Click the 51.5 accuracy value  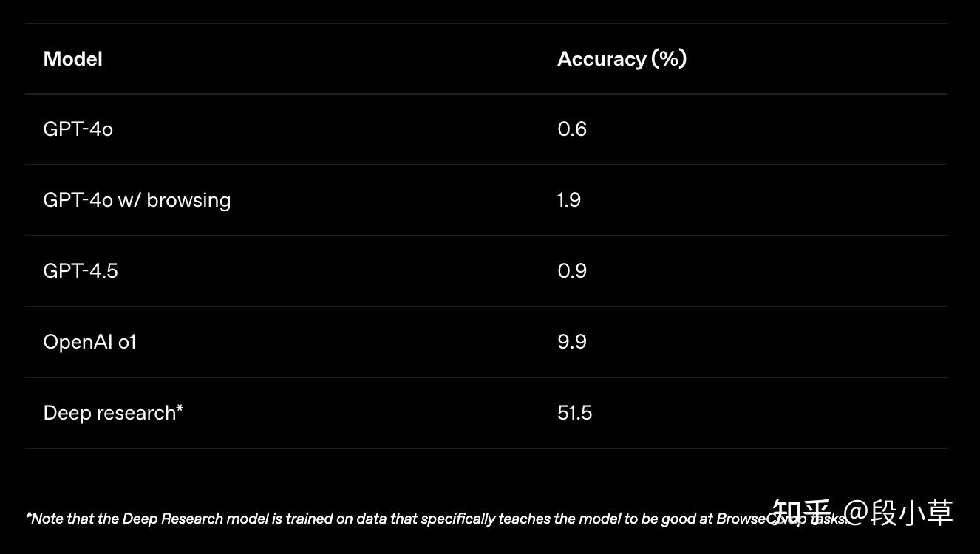[x=575, y=413]
